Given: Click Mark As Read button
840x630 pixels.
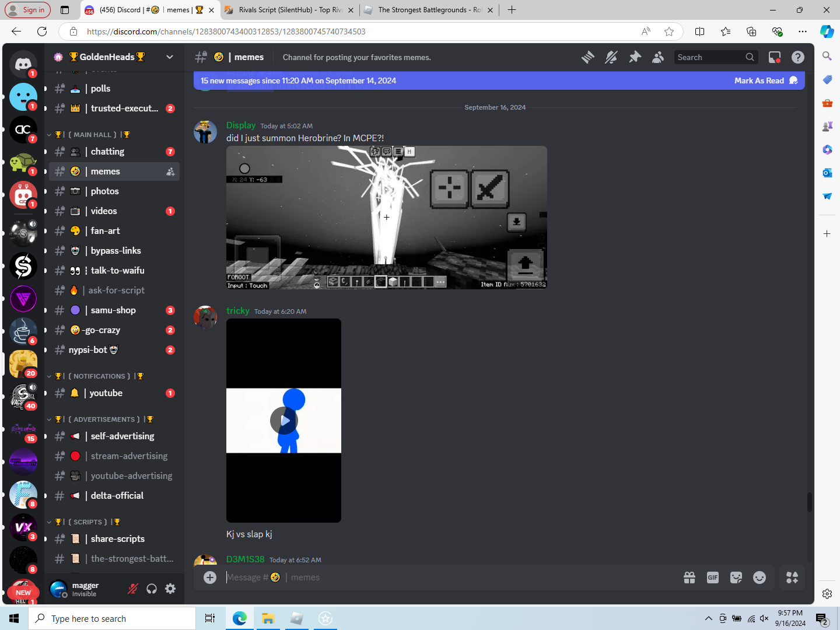Looking at the screenshot, I should [766, 80].
